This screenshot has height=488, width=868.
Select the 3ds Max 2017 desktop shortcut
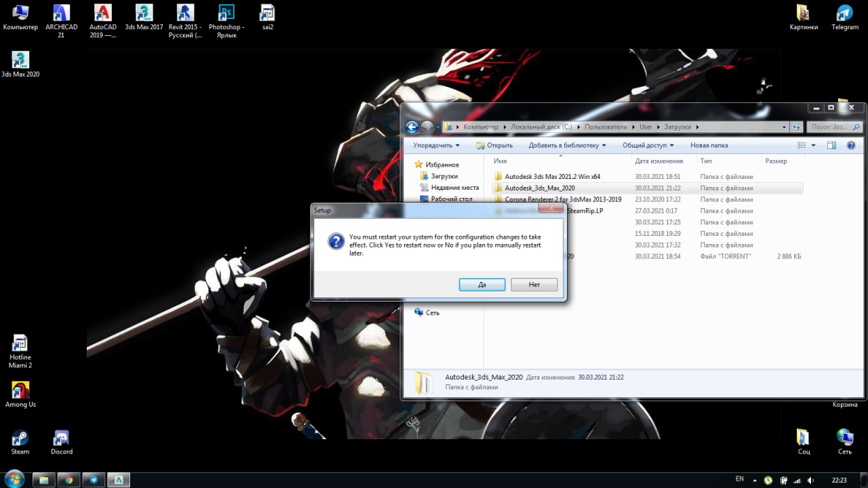144,18
